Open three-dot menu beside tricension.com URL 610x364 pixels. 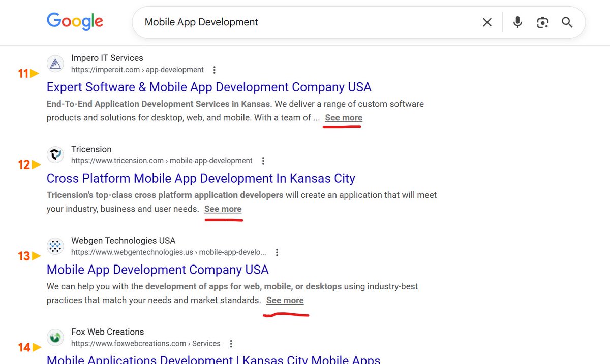click(x=263, y=161)
